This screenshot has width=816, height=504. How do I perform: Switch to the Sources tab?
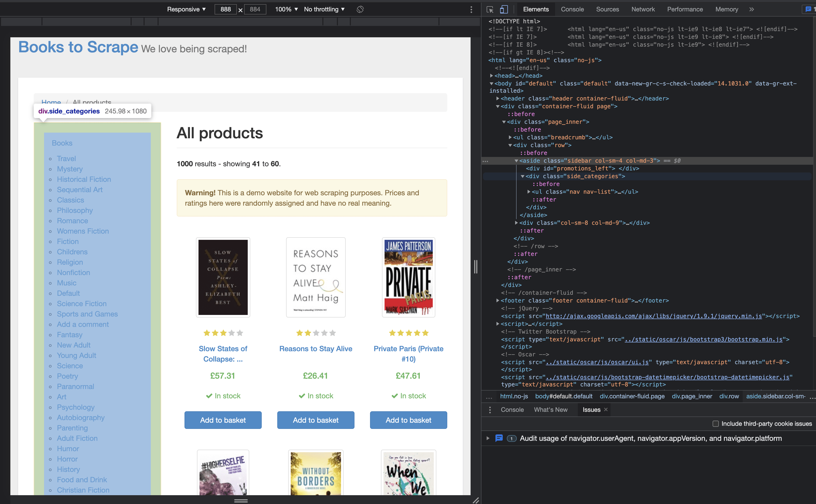[x=607, y=9]
